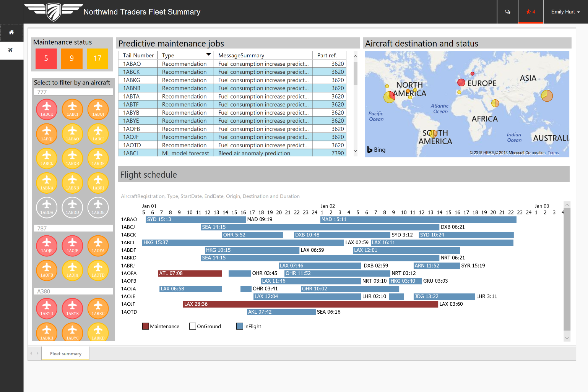Click the Home icon in the left sidebar
The height and width of the screenshot is (392, 588).
pos(11,32)
